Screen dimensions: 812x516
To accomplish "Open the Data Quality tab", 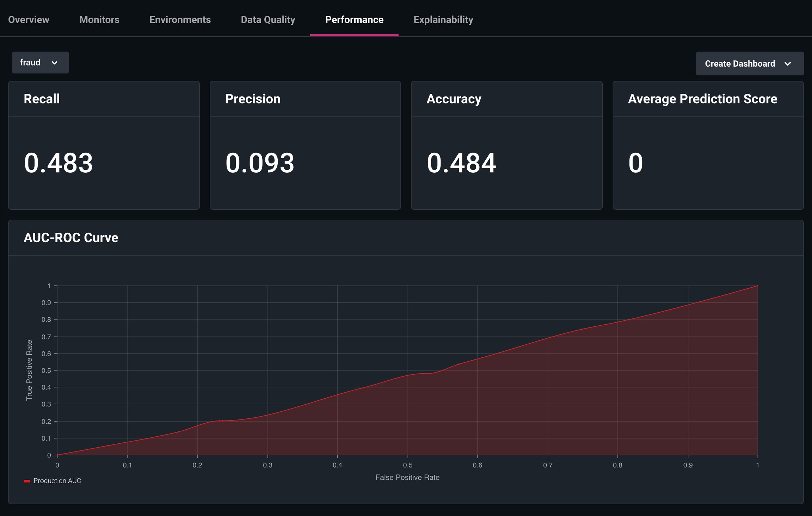I will (268, 19).
